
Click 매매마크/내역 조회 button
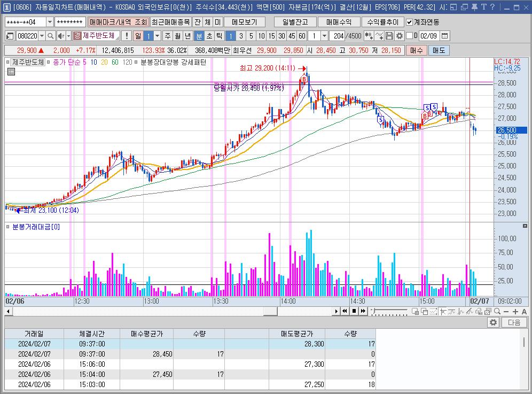tap(118, 22)
